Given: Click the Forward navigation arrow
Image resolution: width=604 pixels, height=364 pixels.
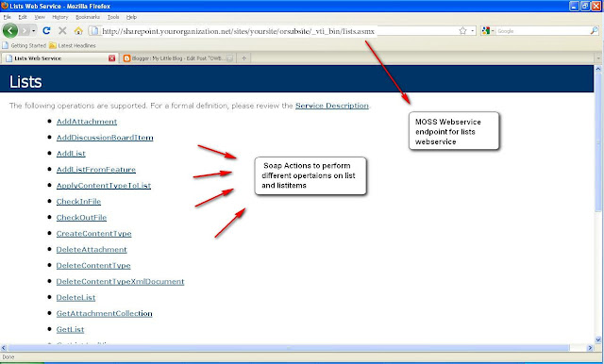Looking at the screenshot, I should [x=25, y=31].
